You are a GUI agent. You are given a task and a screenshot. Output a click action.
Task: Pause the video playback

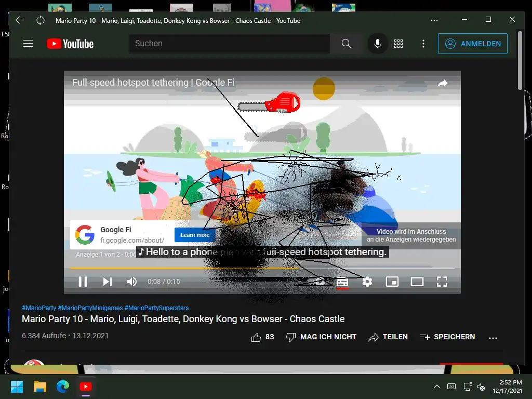(83, 282)
